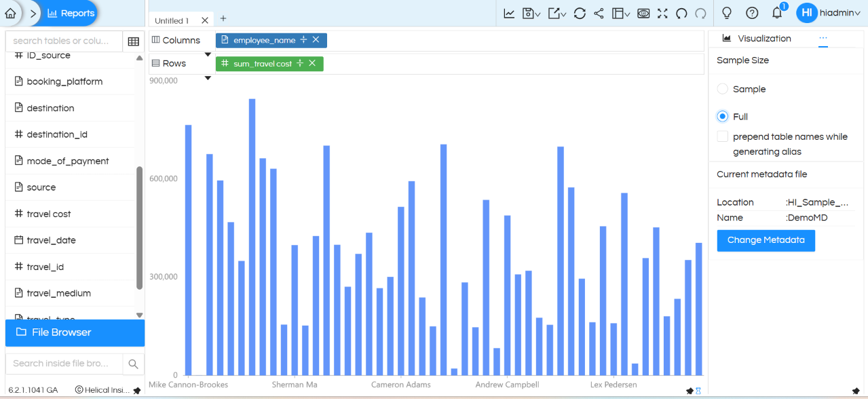Select the Full radio button

point(723,117)
